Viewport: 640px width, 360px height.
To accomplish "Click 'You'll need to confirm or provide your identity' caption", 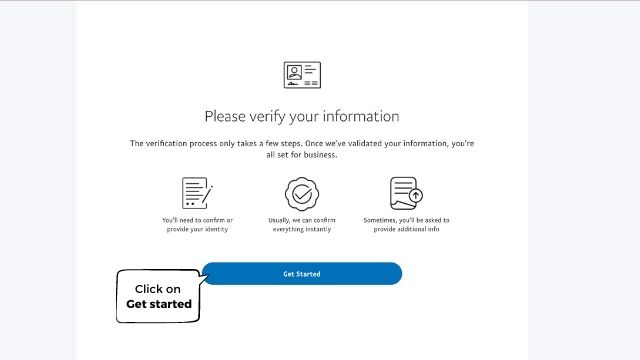I will 197,224.
